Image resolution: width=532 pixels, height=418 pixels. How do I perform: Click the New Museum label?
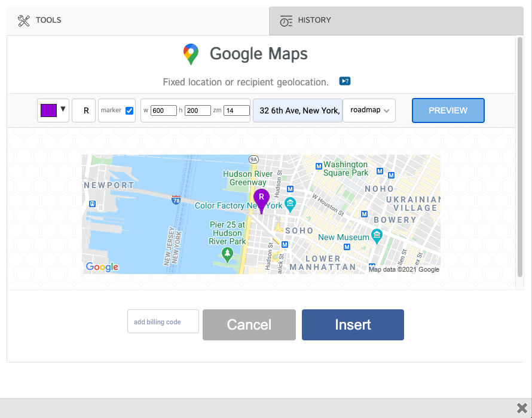coord(343,237)
